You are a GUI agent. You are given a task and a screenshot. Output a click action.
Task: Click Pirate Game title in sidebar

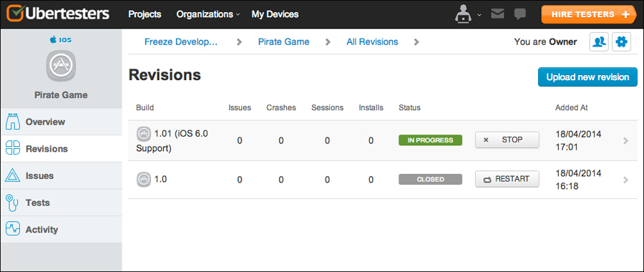click(62, 95)
